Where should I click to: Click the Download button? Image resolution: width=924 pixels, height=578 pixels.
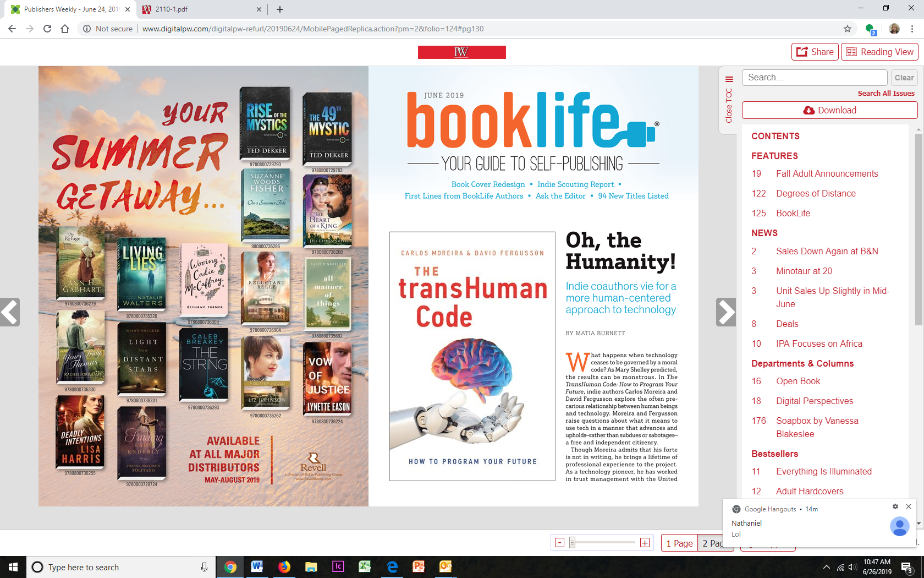tap(829, 110)
